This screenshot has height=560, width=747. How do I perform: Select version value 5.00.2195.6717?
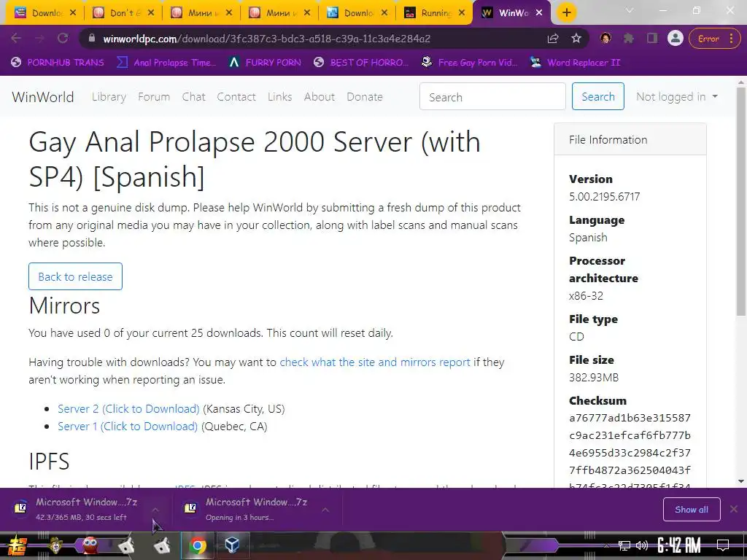coord(604,197)
